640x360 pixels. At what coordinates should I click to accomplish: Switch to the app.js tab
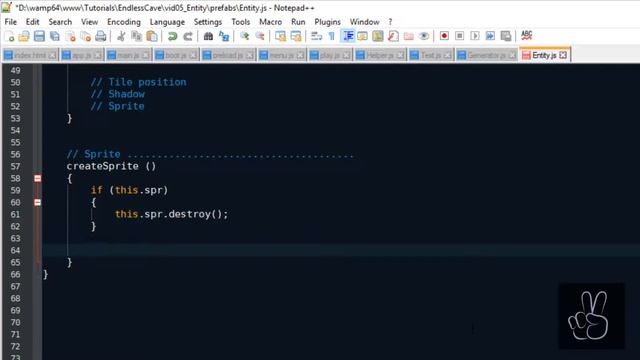click(x=81, y=55)
